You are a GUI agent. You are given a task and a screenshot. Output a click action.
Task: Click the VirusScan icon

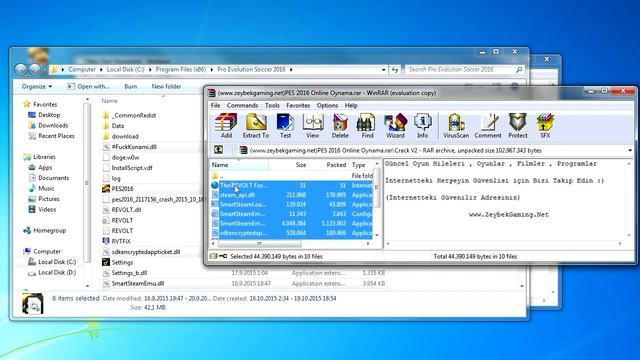pyautogui.click(x=456, y=126)
